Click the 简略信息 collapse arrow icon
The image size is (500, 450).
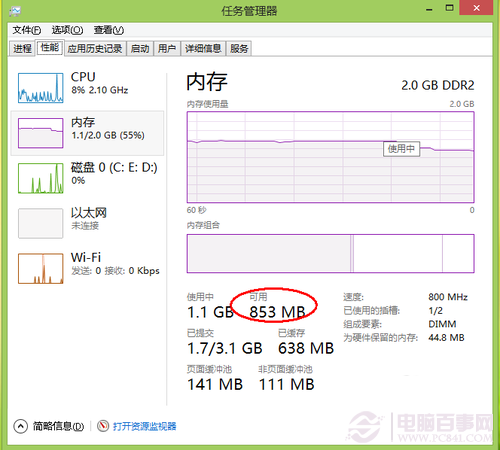click(x=21, y=426)
